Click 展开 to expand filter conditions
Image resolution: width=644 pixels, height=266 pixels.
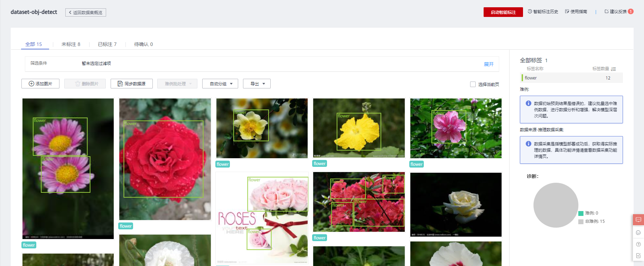click(489, 64)
